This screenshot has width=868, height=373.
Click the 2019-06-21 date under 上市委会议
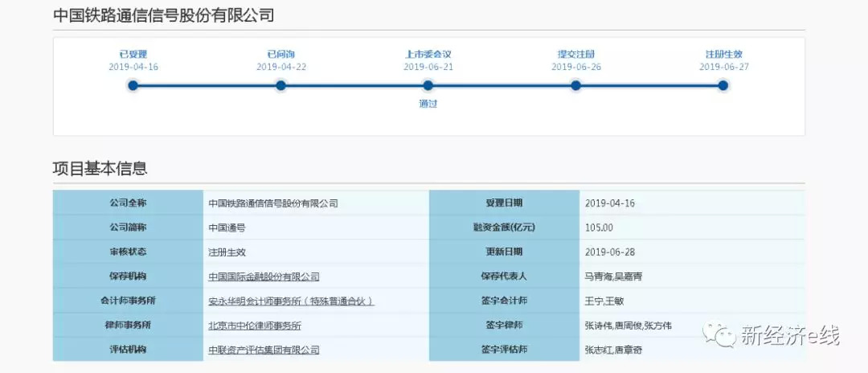tap(428, 67)
